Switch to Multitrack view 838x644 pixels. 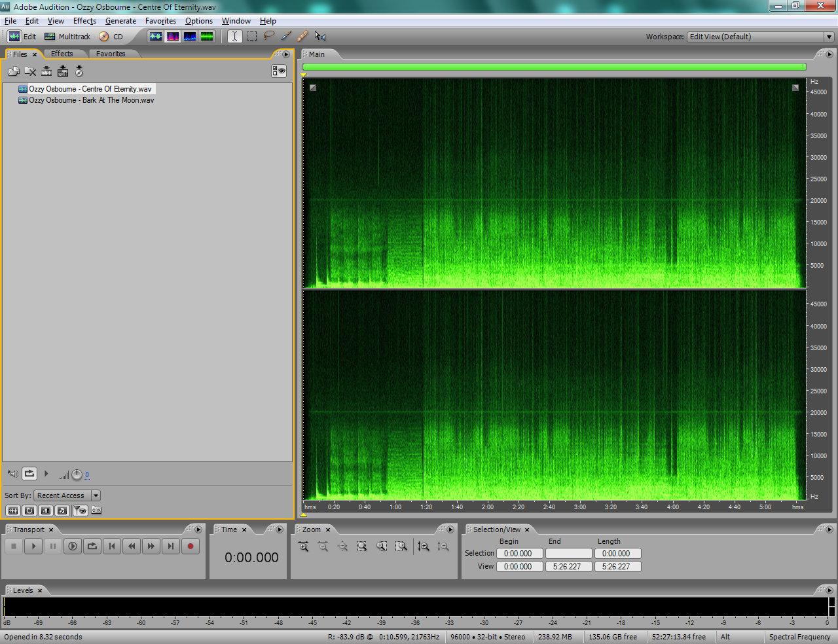[x=67, y=37]
